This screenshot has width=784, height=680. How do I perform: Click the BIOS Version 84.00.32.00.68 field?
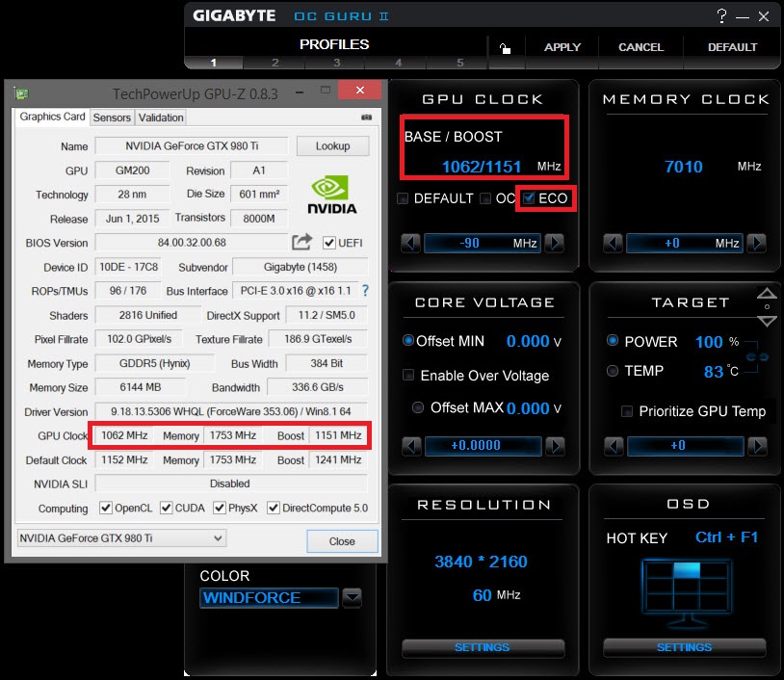tap(192, 243)
